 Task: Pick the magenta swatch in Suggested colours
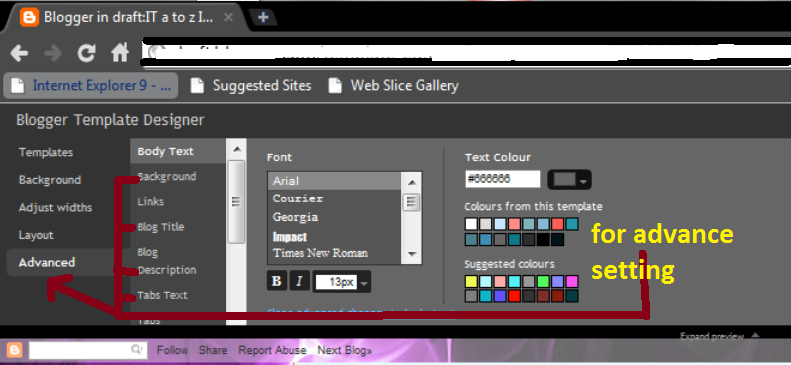click(x=572, y=281)
